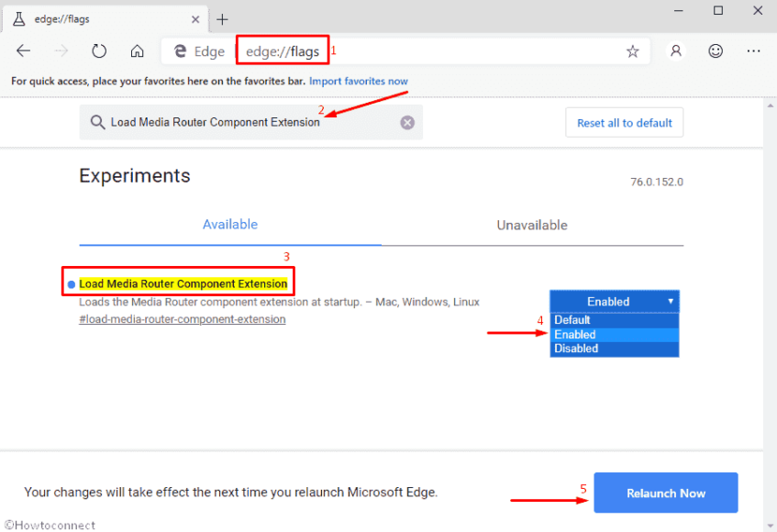Open the browser home page
This screenshot has height=532, width=777.
pyautogui.click(x=136, y=50)
